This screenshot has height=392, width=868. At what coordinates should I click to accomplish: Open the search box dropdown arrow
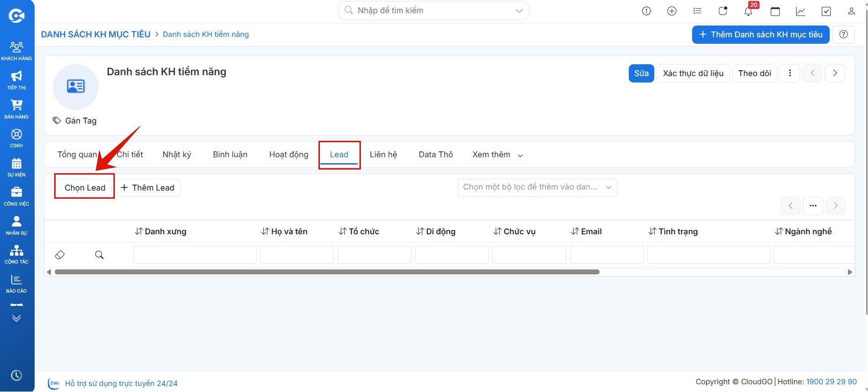click(519, 11)
